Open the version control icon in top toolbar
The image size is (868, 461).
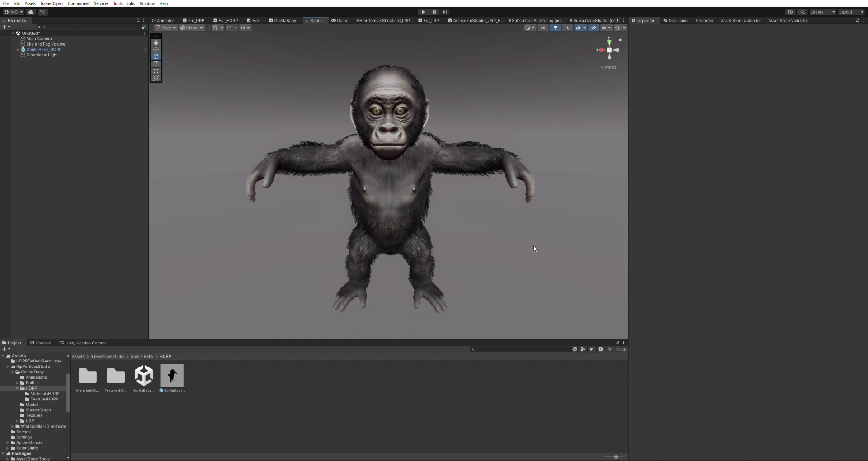pyautogui.click(x=42, y=12)
